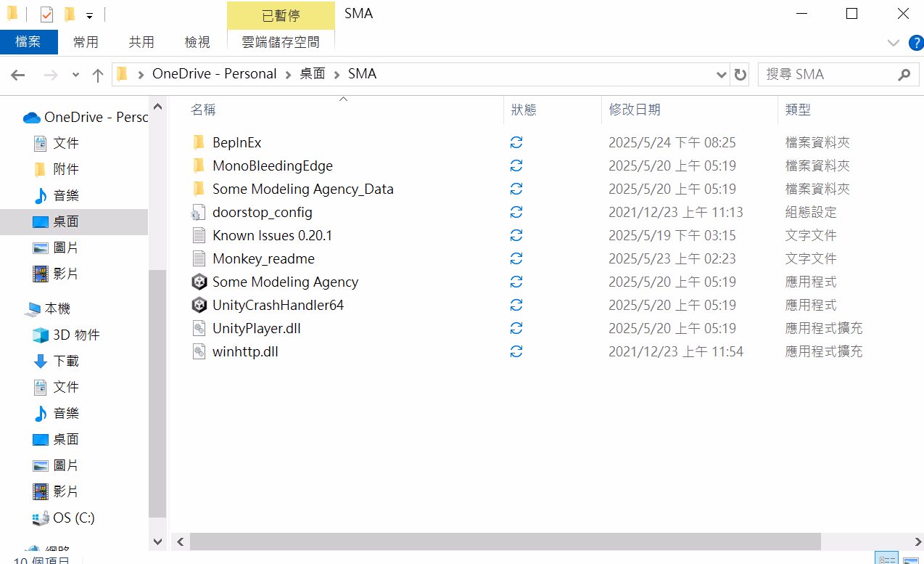This screenshot has height=564, width=924.
Task: Open the quick access toolbar customize dropdown
Action: click(x=88, y=15)
